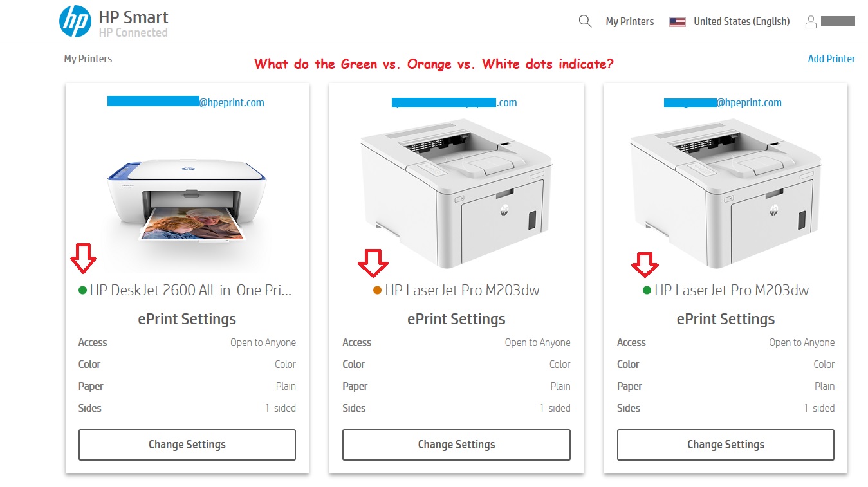Click My Printers breadcrumb text
The image size is (868, 487).
(x=88, y=59)
